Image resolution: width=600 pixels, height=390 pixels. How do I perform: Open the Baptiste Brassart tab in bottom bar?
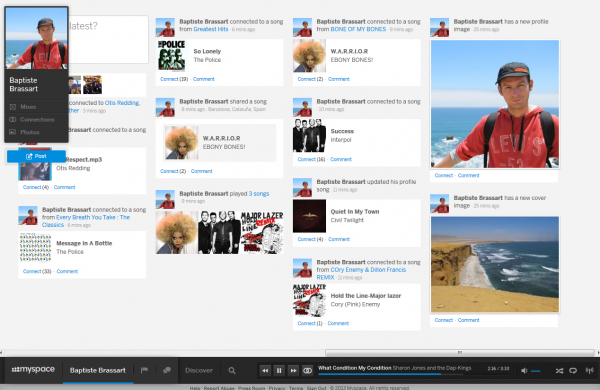point(98,370)
